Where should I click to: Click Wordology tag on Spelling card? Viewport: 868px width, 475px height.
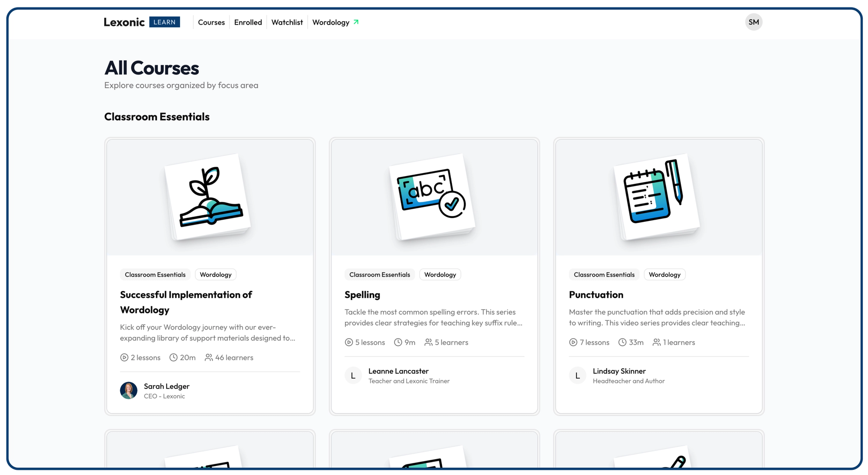pyautogui.click(x=440, y=274)
